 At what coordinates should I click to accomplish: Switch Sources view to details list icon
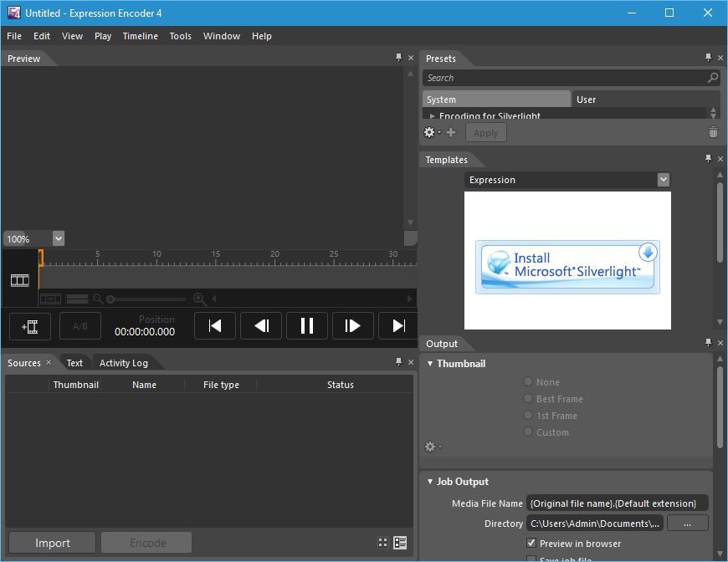(399, 542)
